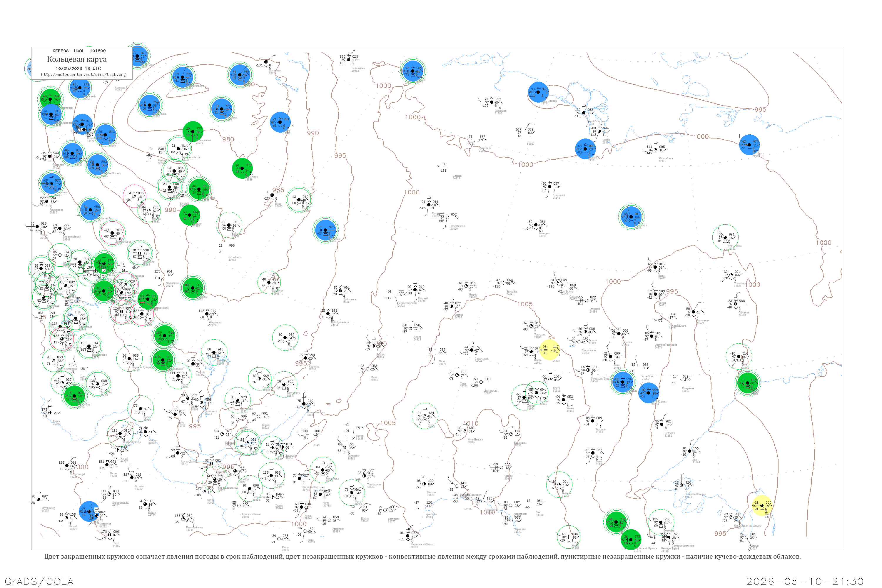Click the timestamp "2026-05-10-21:30"
This screenshot has width=882, height=588.
pos(805,581)
